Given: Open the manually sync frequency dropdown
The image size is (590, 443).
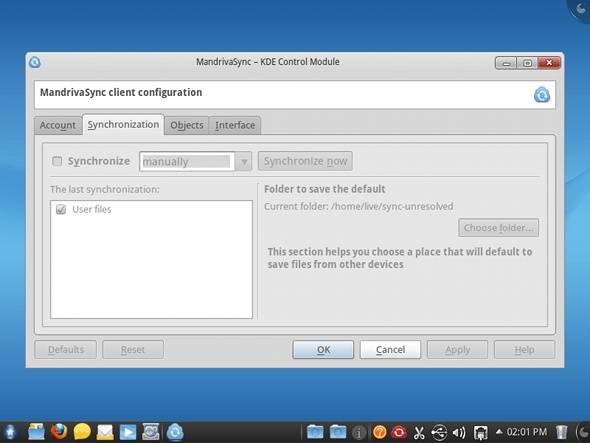Looking at the screenshot, I should [x=195, y=161].
